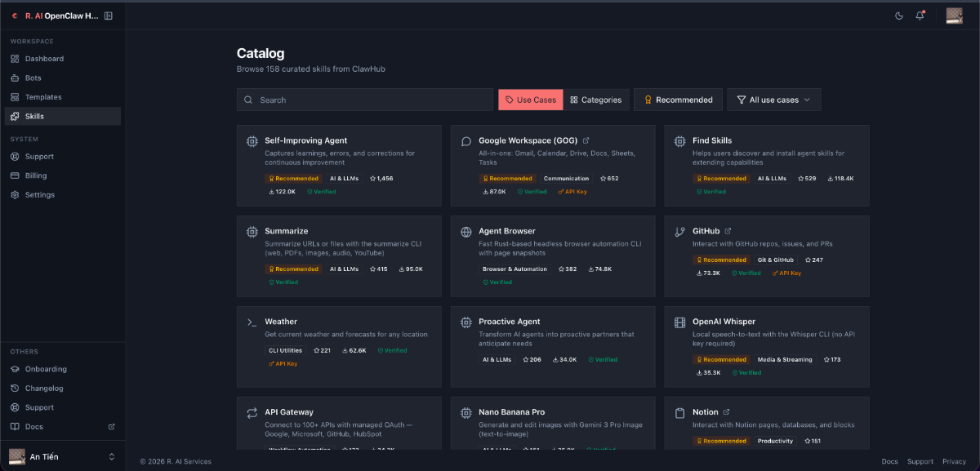Screen dimensions: 980x471
Task: Open the footer Support link
Action: tap(920, 461)
